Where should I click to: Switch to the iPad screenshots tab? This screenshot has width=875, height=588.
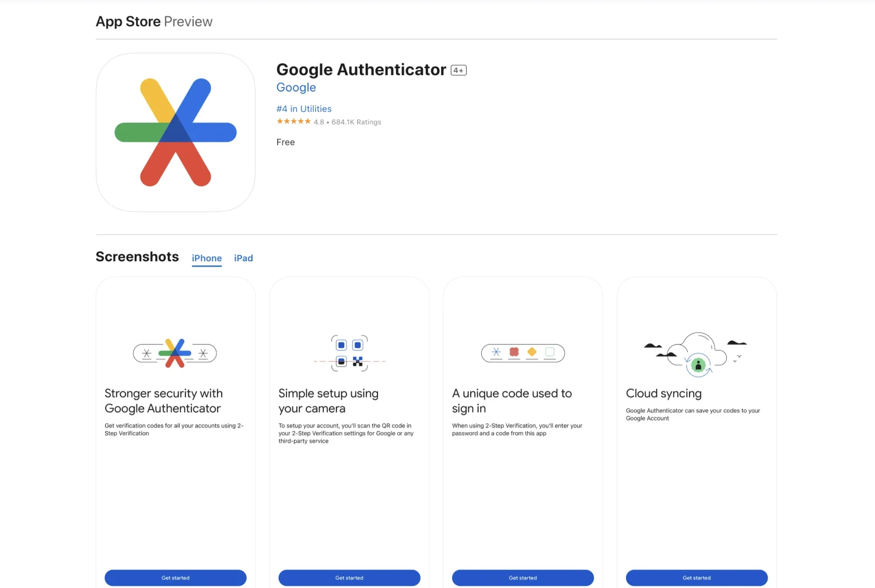tap(243, 258)
